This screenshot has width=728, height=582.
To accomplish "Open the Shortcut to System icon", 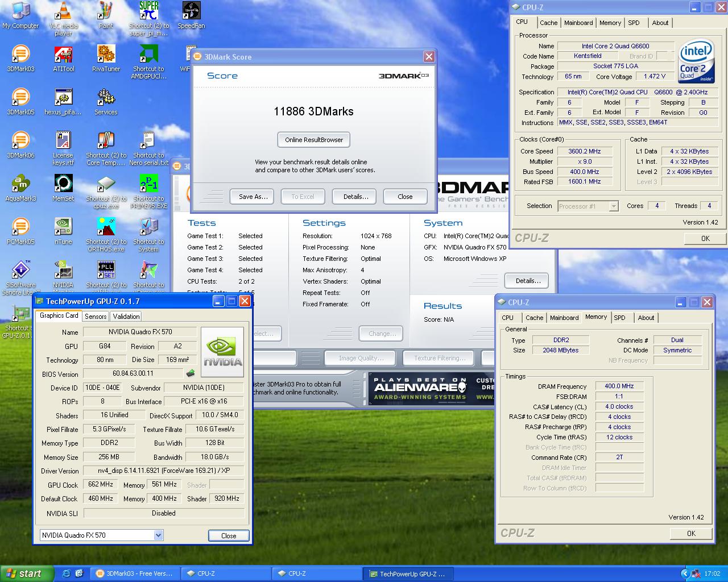I will click(148, 234).
